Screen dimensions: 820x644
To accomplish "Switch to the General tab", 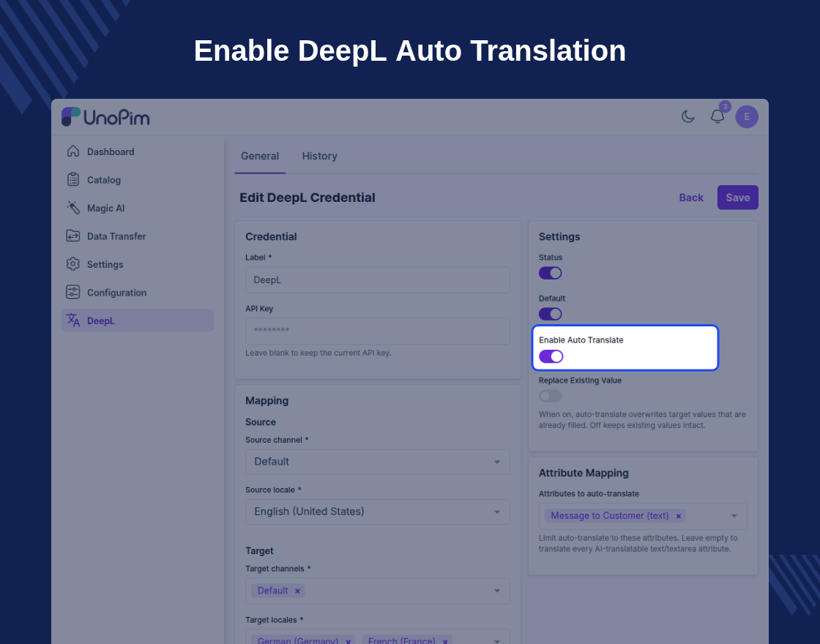I will [260, 156].
